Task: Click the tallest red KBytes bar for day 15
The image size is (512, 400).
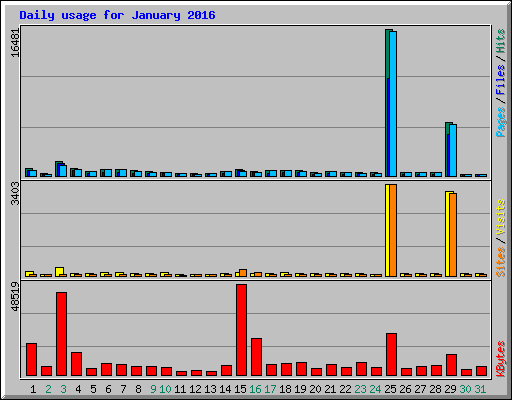Action: coord(242,330)
